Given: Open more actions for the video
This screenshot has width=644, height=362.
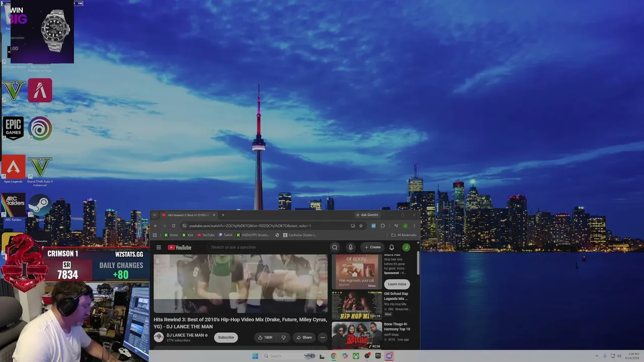Looking at the screenshot, I should pyautogui.click(x=323, y=337).
